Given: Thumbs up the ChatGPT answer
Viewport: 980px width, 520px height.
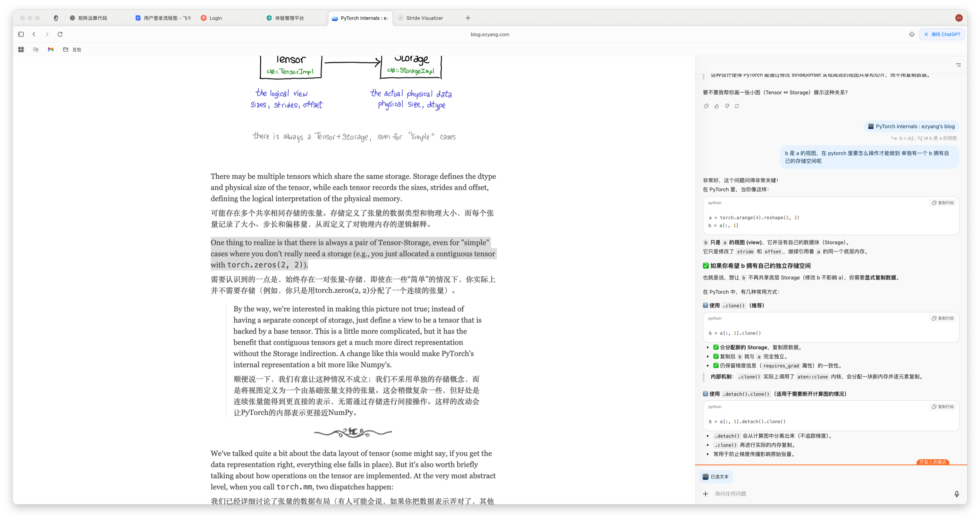Looking at the screenshot, I should point(717,106).
